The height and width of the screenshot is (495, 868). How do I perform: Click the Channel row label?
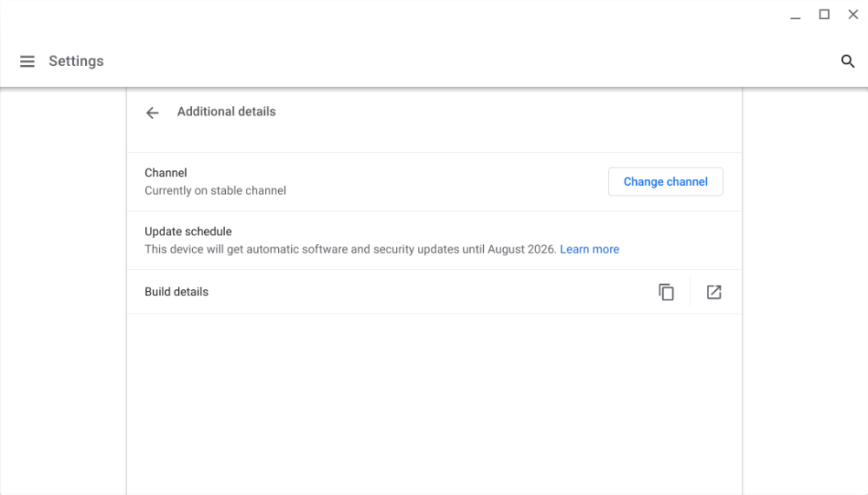click(166, 173)
